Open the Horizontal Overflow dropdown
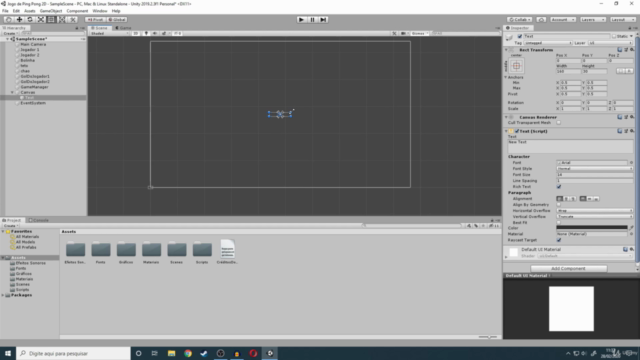The image size is (640, 360). [595, 211]
